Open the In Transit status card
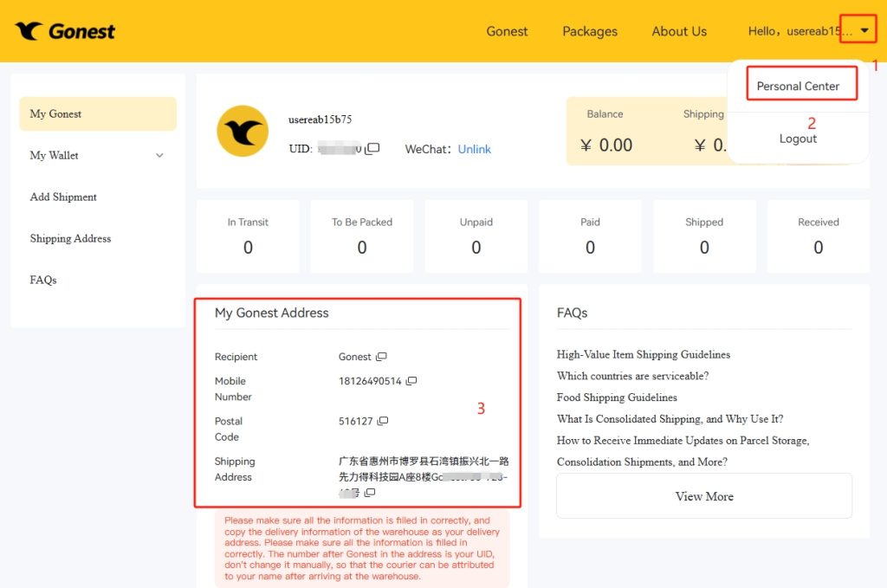The image size is (887, 588). pyautogui.click(x=248, y=236)
